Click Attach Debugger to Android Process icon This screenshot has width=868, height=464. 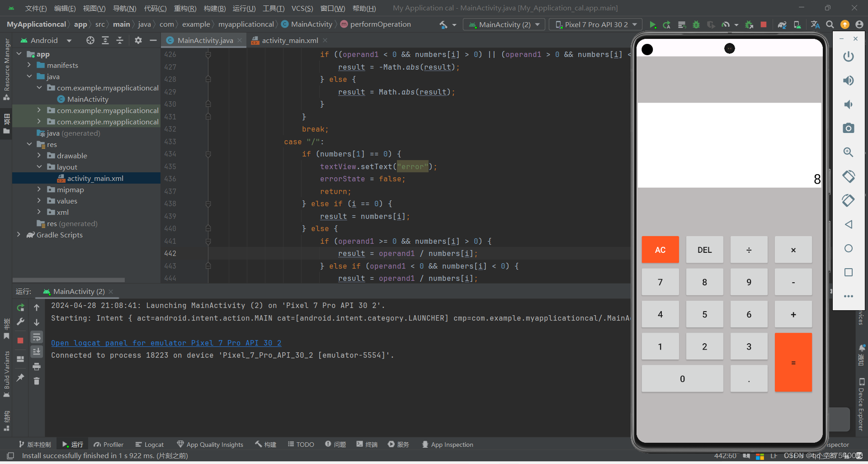(749, 25)
